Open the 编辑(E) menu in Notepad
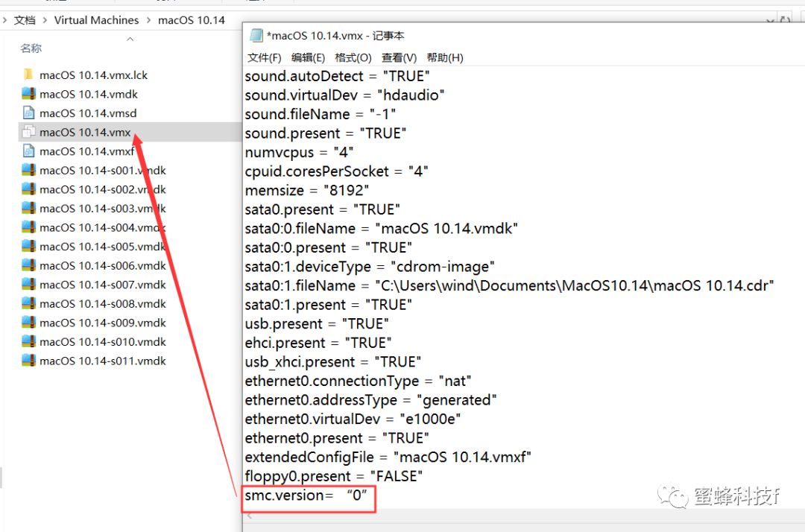This screenshot has width=805, height=532. click(308, 57)
